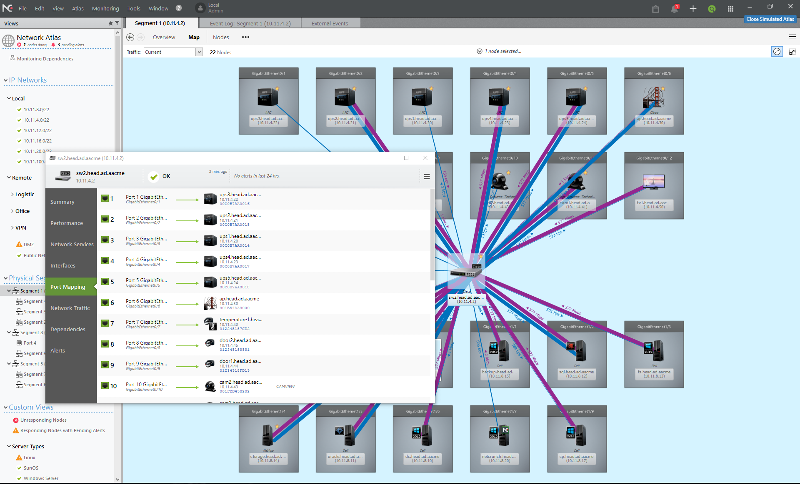Click the Monitoring Dependencies link

(x=45, y=59)
